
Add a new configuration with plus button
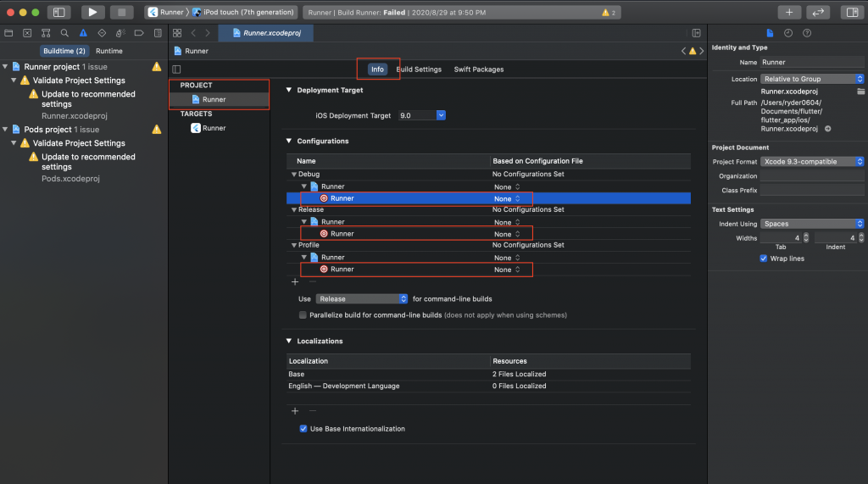(295, 282)
